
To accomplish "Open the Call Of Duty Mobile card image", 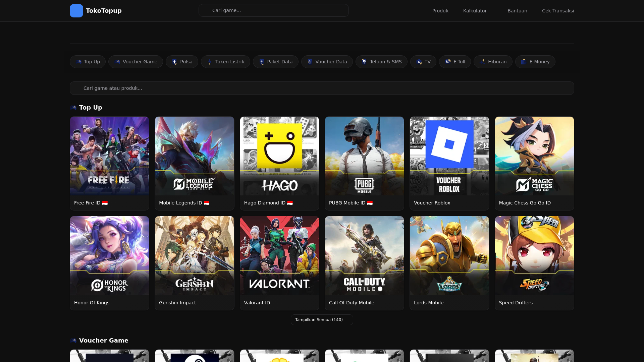I will click(x=364, y=256).
